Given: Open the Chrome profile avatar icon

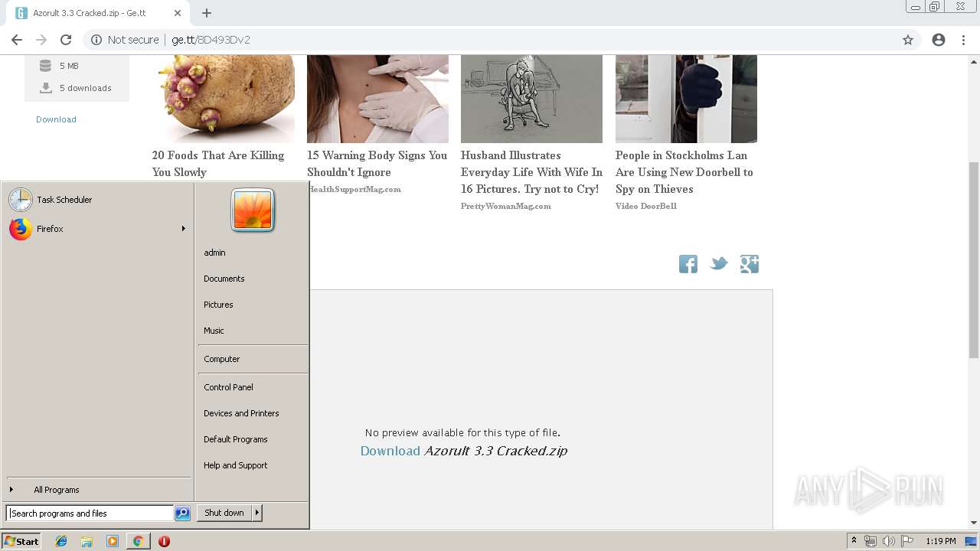Looking at the screenshot, I should 939,40.
